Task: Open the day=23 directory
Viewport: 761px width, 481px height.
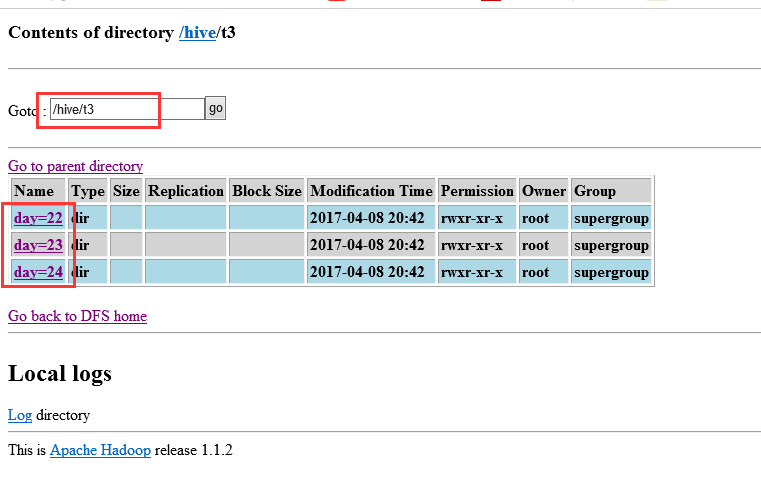Action: coord(38,245)
